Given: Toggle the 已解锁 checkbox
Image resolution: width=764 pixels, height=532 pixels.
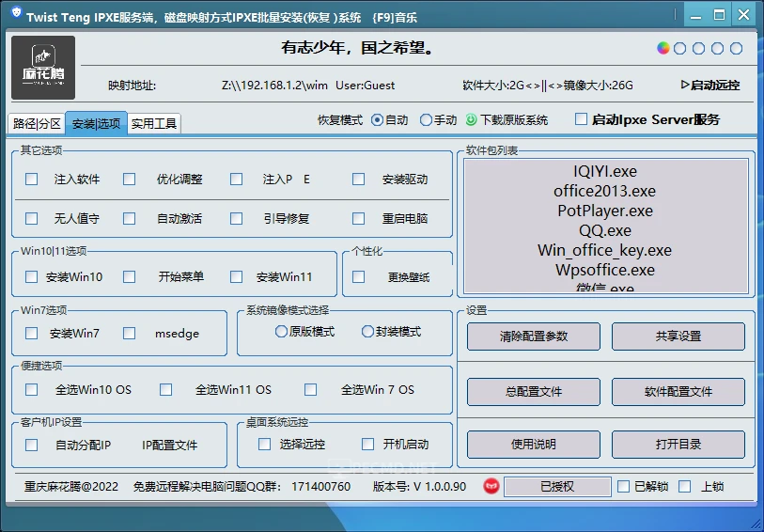Looking at the screenshot, I should click(623, 486).
